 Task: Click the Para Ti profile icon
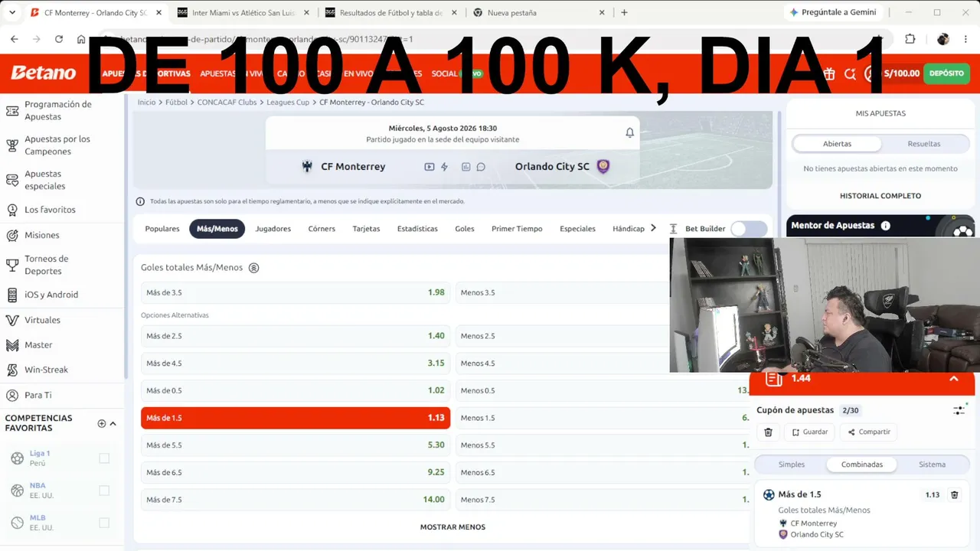point(12,395)
